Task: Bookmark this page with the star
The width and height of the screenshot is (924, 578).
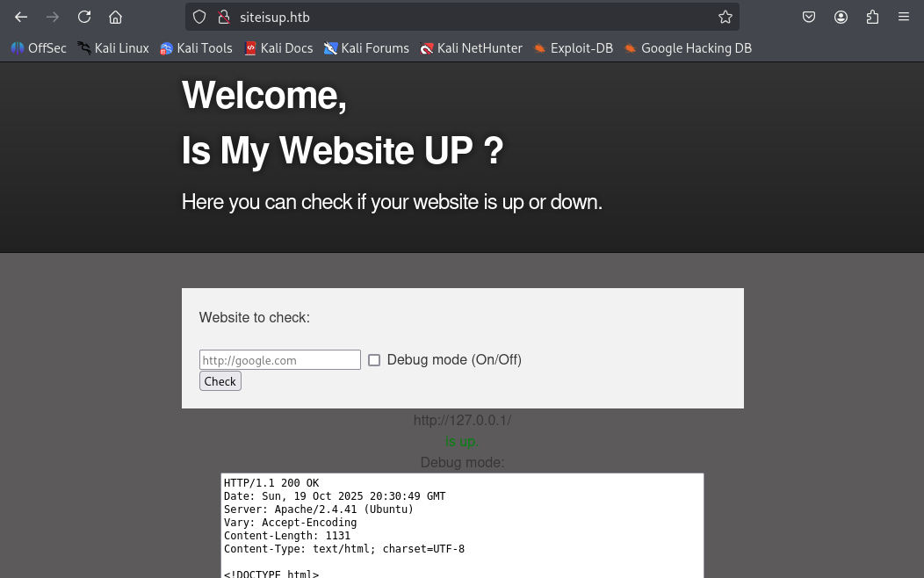Action: [x=725, y=17]
